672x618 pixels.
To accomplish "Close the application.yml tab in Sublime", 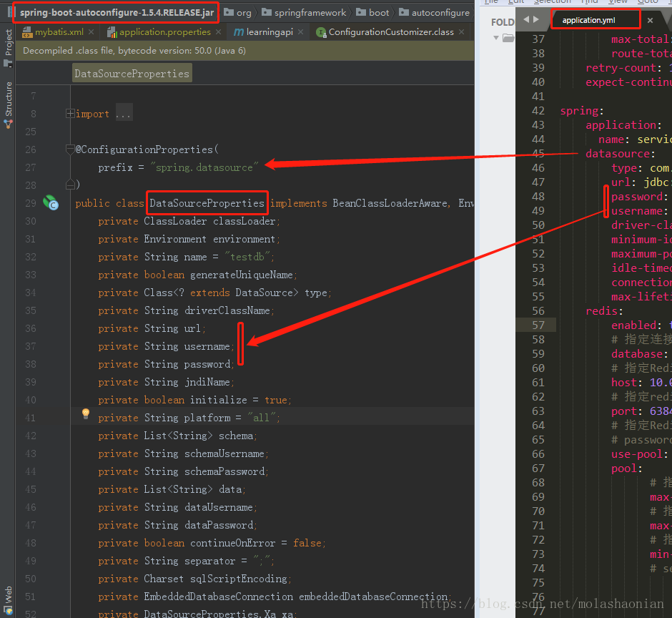I will 650,20.
